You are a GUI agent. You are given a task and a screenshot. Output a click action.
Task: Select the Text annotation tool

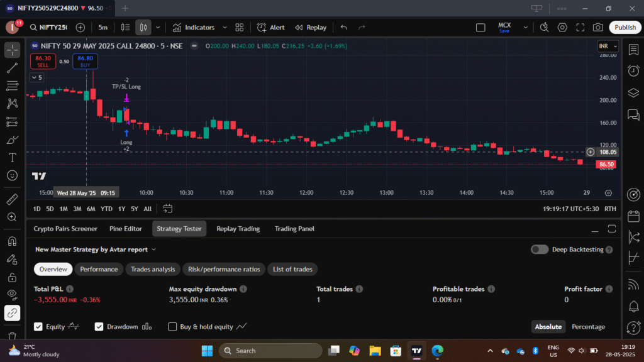13,158
